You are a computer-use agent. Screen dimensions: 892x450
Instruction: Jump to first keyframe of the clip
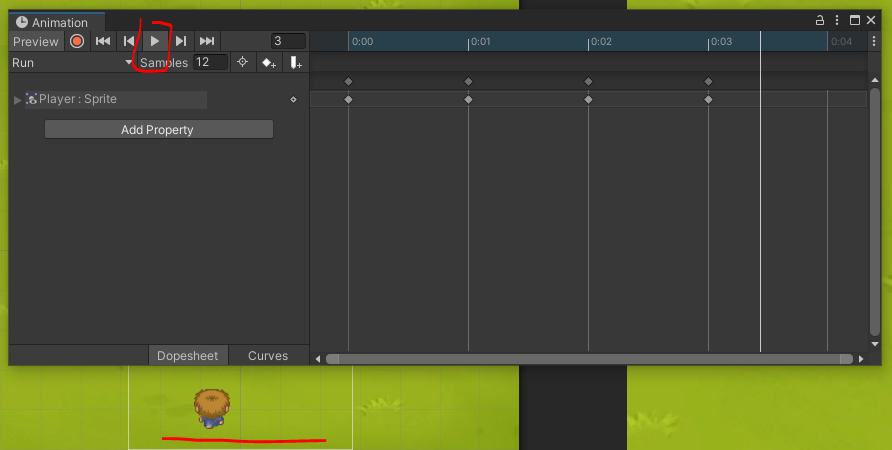click(x=103, y=41)
